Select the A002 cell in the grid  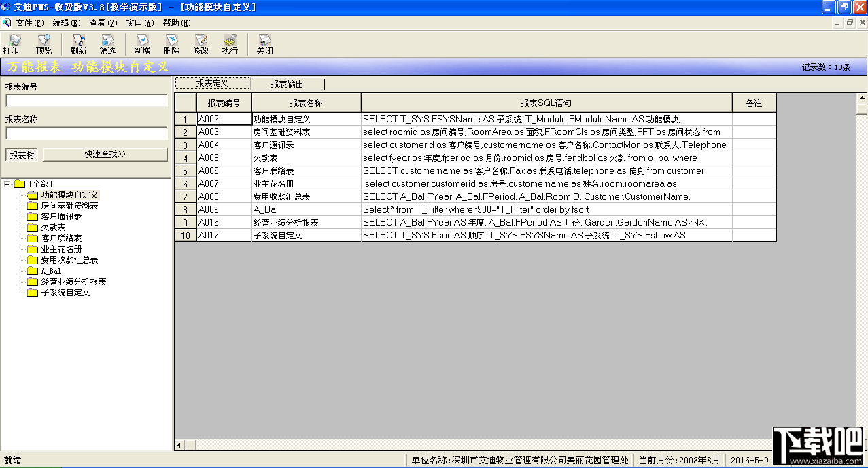[x=224, y=119]
